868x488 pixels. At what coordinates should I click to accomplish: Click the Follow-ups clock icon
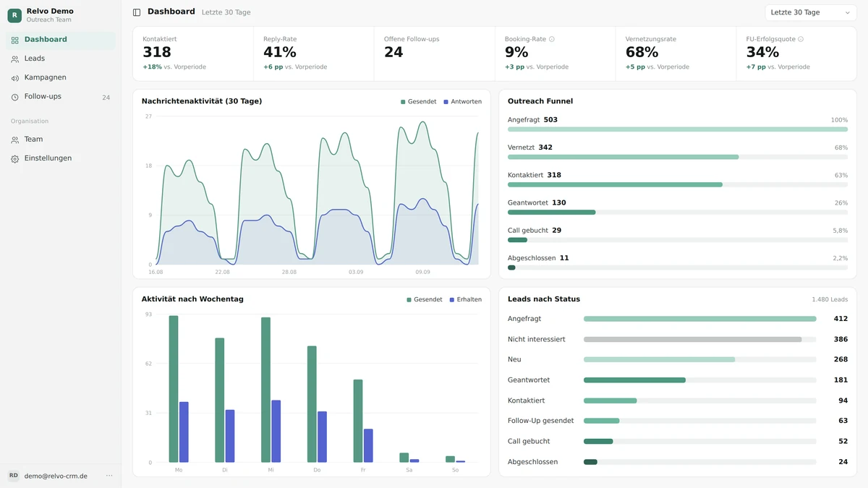15,96
